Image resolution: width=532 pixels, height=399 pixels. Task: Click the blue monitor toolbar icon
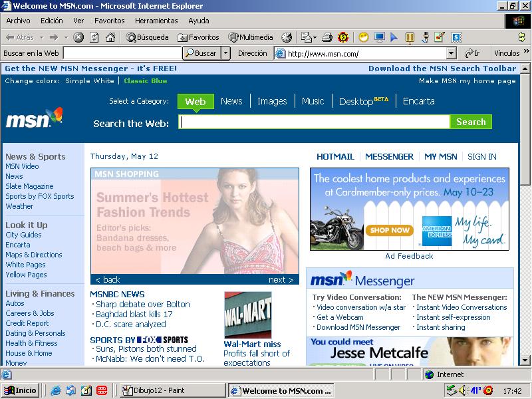click(379, 37)
